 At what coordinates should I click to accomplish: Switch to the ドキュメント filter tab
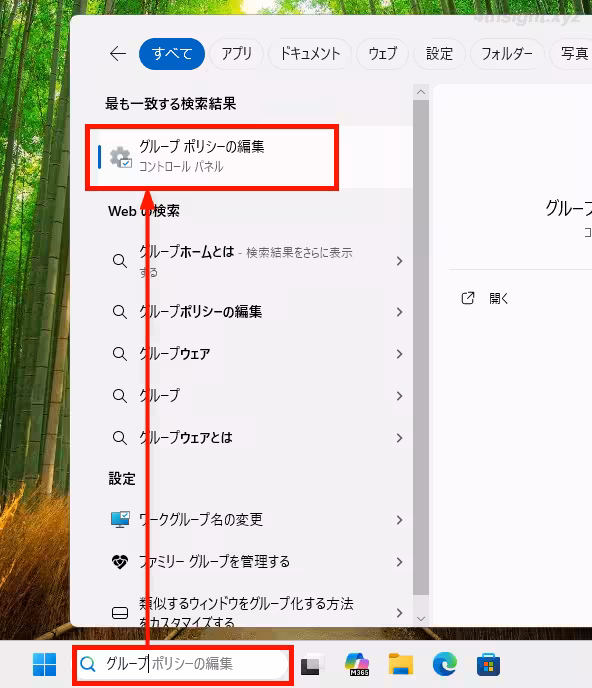[x=310, y=54]
